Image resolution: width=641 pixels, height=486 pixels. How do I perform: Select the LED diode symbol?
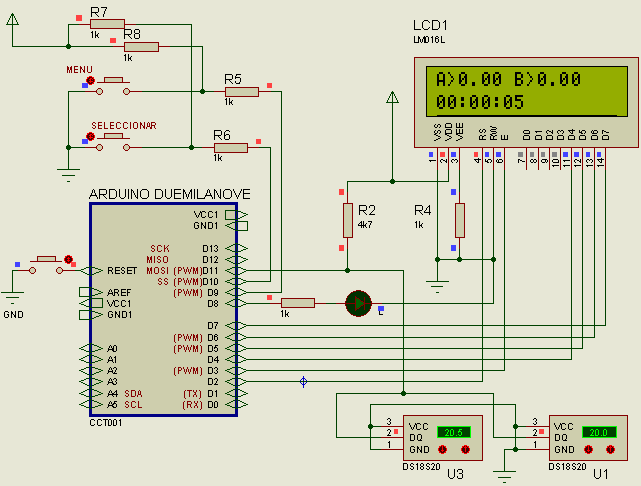click(x=359, y=303)
